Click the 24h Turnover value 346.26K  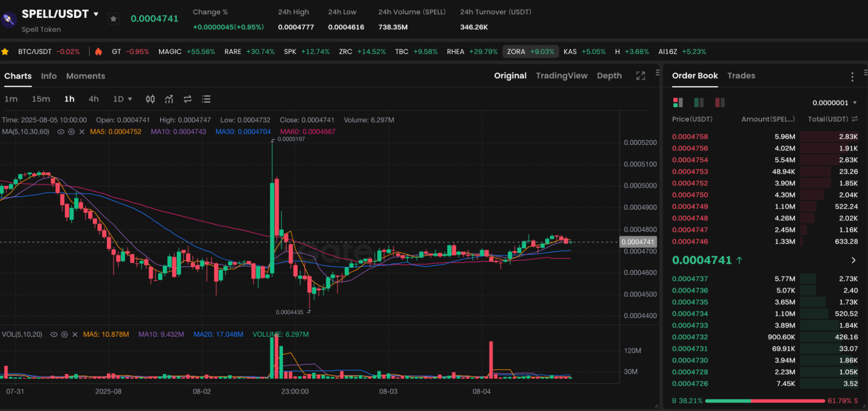[474, 27]
